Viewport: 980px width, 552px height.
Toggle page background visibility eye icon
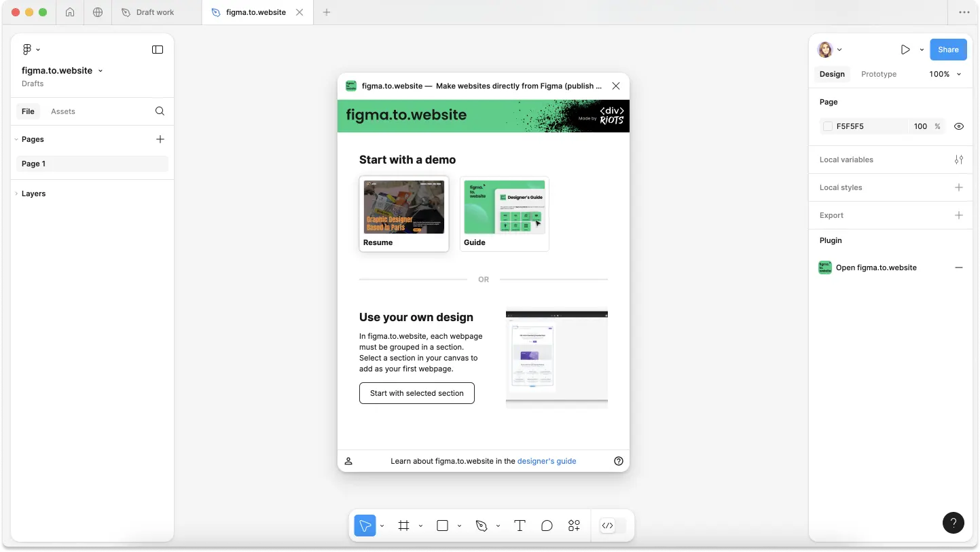pos(959,126)
